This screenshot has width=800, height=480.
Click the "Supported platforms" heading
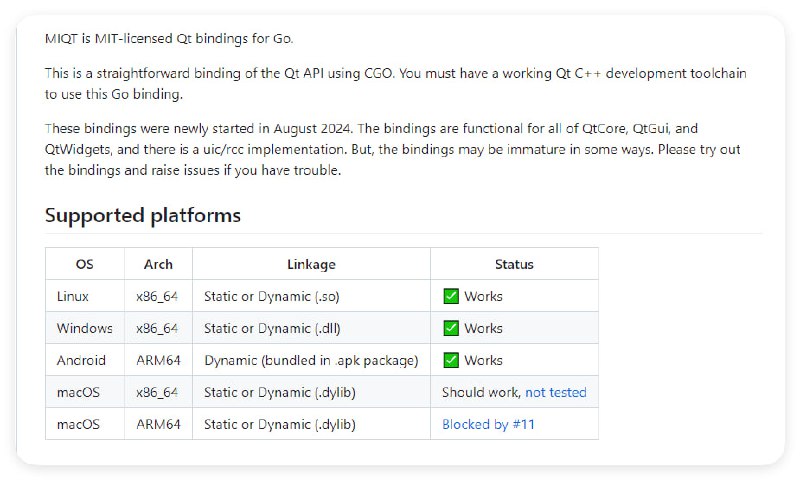(x=143, y=215)
